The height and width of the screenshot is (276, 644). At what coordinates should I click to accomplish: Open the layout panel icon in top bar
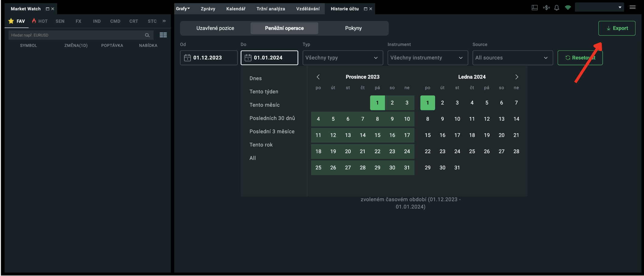coord(535,8)
